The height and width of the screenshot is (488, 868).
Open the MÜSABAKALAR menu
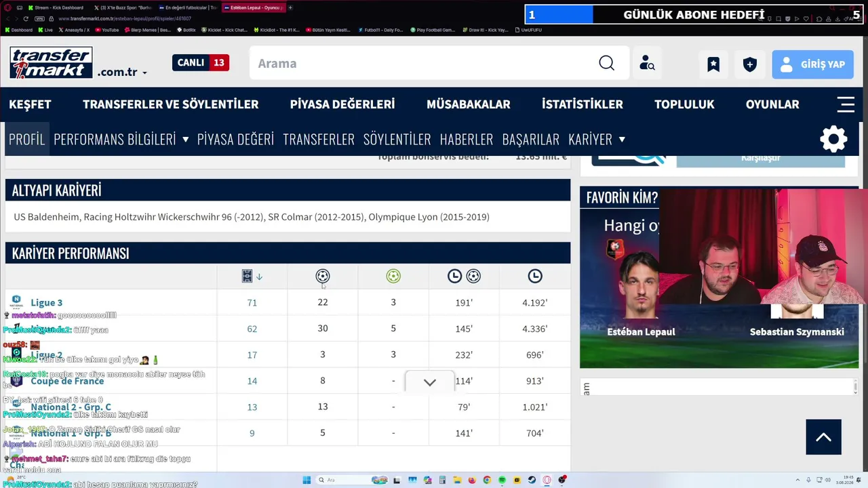(x=469, y=104)
